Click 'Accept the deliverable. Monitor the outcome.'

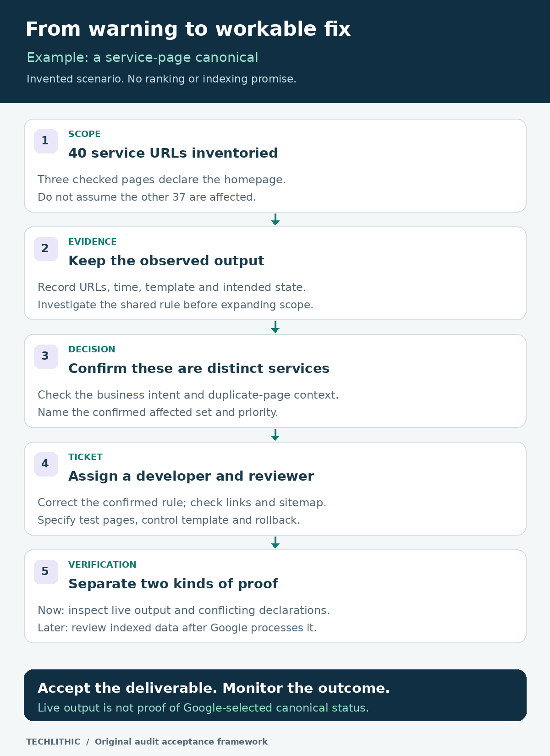click(x=214, y=688)
